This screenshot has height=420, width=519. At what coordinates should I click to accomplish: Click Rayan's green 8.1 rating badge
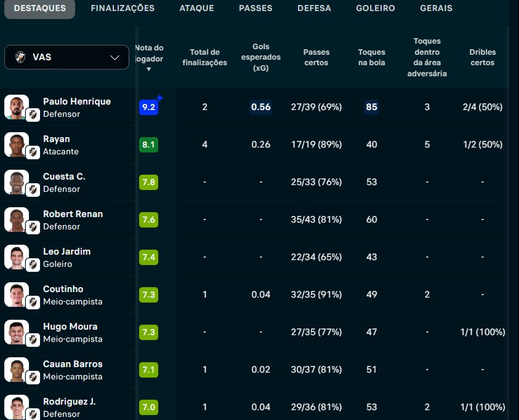pos(148,145)
